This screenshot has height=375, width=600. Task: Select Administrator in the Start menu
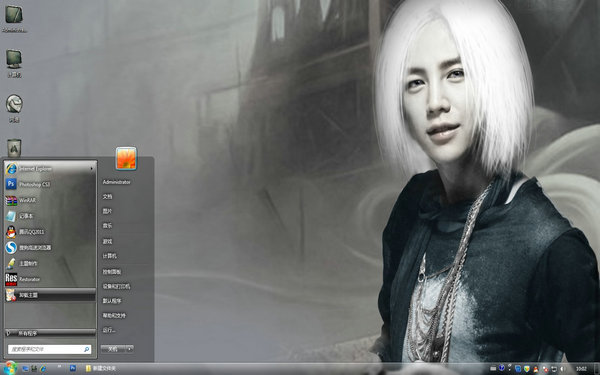(x=116, y=182)
